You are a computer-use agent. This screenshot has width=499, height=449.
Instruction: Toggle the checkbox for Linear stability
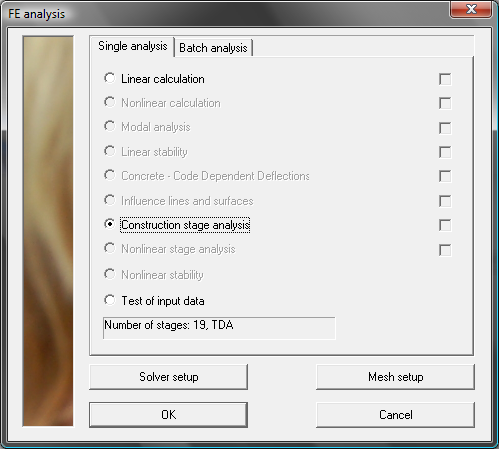coord(445,152)
